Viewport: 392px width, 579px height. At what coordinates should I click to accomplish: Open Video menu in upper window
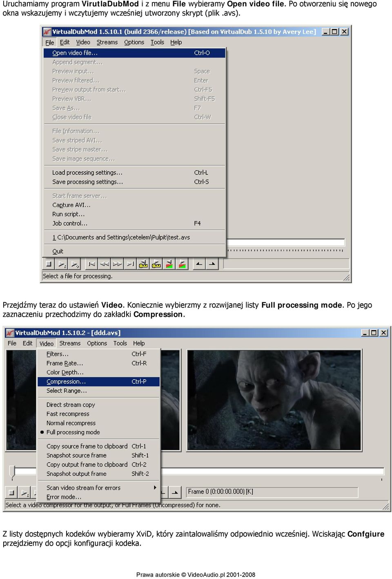point(83,42)
